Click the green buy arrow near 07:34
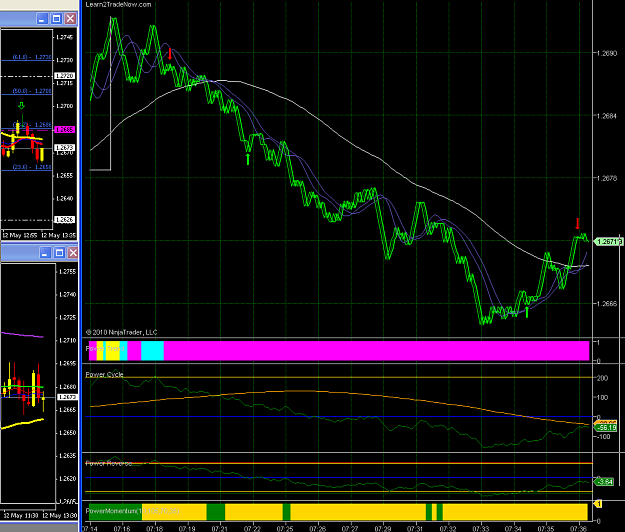Image resolution: width=625 pixels, height=532 pixels. point(527,312)
